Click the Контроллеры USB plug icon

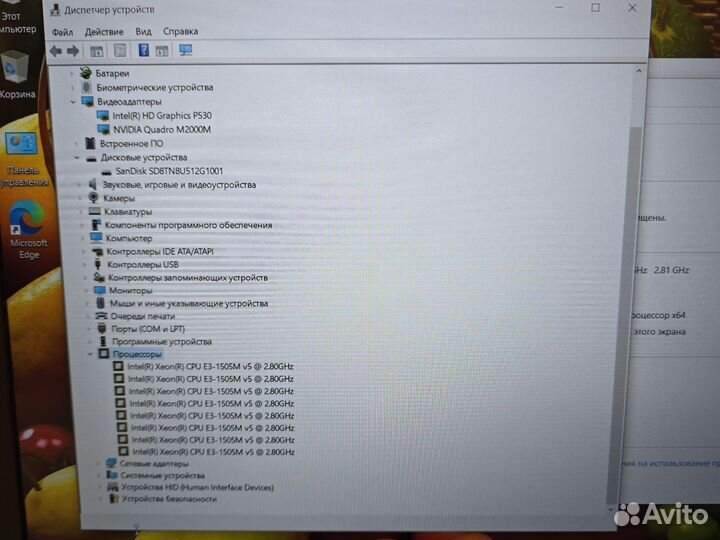(x=97, y=264)
